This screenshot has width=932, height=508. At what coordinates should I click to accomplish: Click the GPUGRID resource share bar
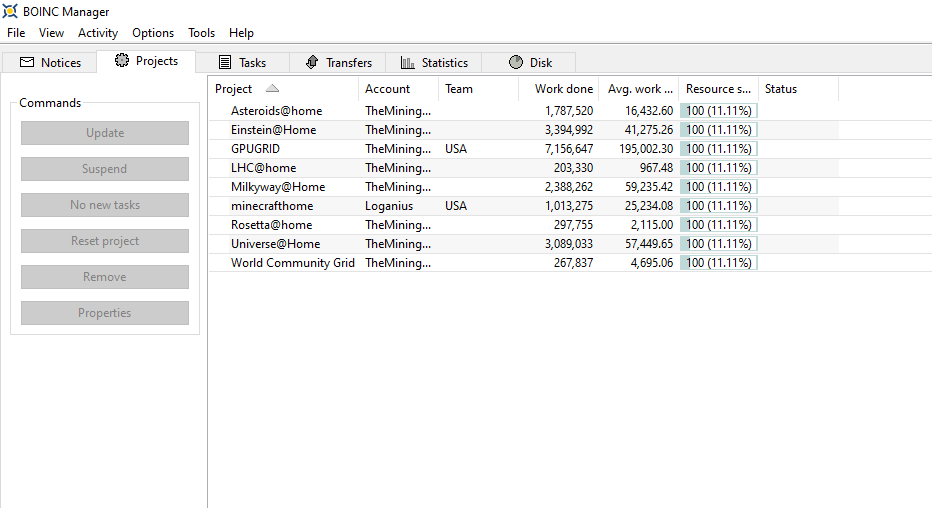[x=719, y=149]
